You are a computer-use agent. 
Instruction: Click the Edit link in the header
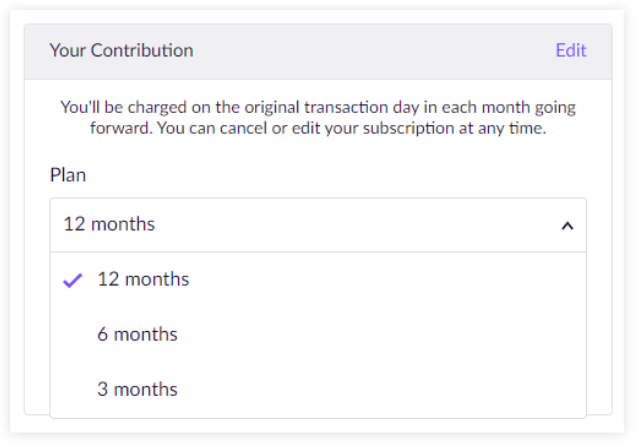click(570, 51)
